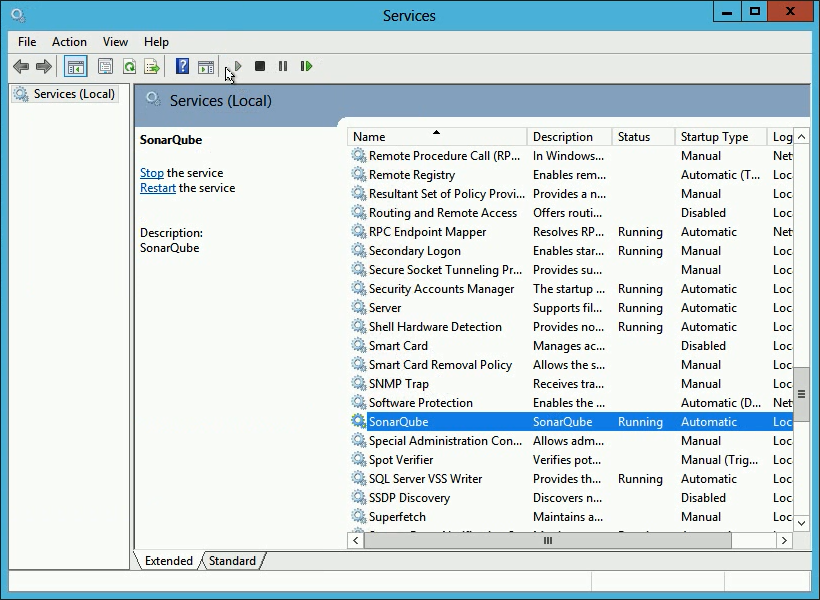Sort by the Status column header
Image resolution: width=820 pixels, height=600 pixels.
(x=643, y=137)
